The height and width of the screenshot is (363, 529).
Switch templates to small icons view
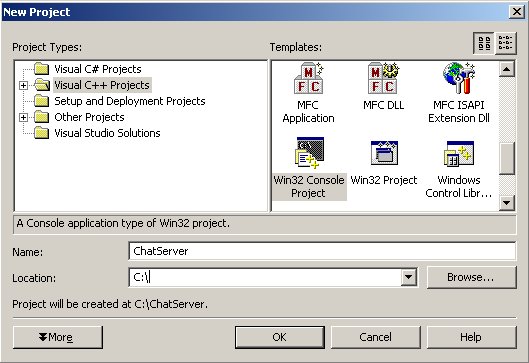505,43
